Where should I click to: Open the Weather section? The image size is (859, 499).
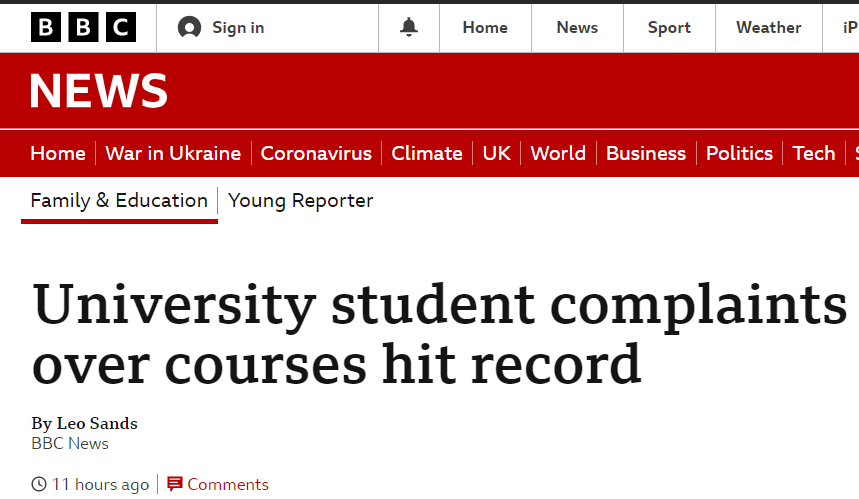769,27
